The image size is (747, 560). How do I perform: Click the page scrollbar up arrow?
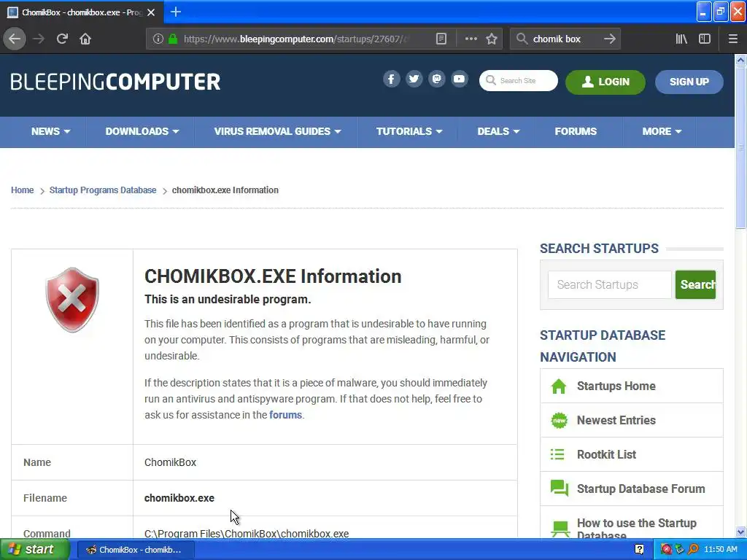click(740, 60)
